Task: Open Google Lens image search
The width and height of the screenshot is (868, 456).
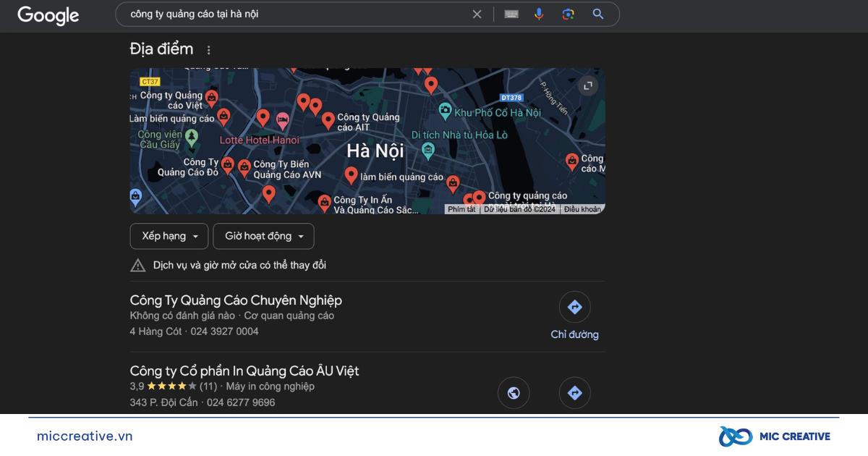Action: tap(568, 14)
